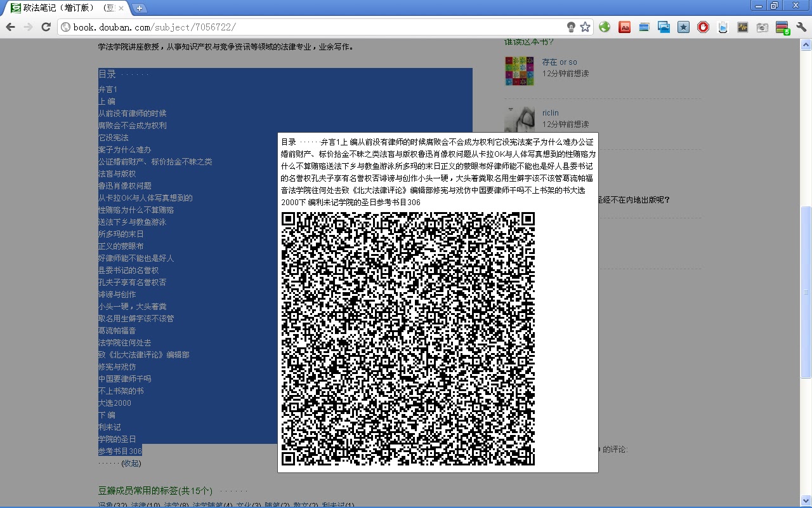Reload the page with the refresh icon
812x508 pixels.
[46, 27]
